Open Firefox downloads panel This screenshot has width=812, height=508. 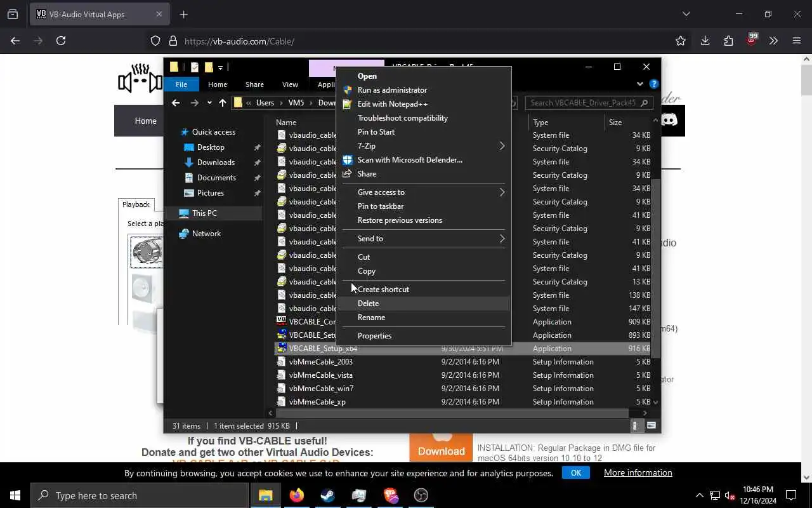[705, 41]
